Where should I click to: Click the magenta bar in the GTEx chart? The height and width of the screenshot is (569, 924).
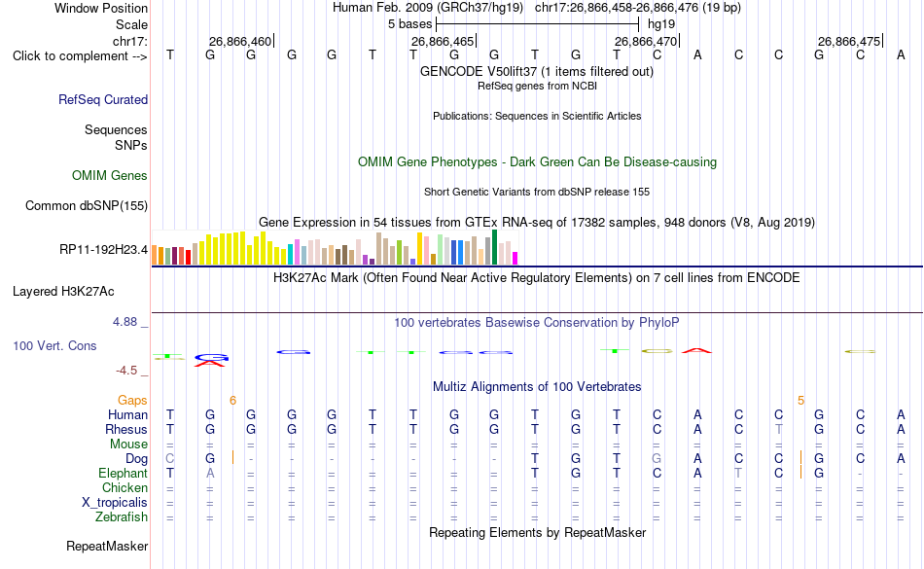(515, 258)
